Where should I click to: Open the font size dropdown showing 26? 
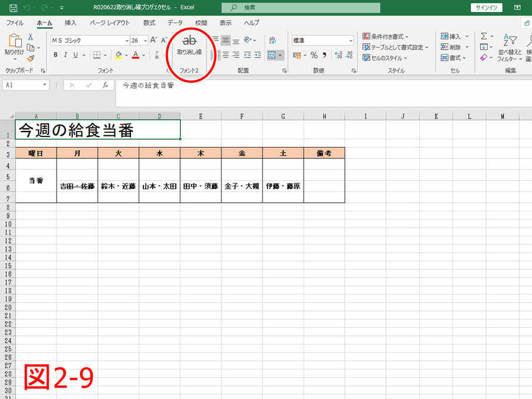tap(145, 41)
